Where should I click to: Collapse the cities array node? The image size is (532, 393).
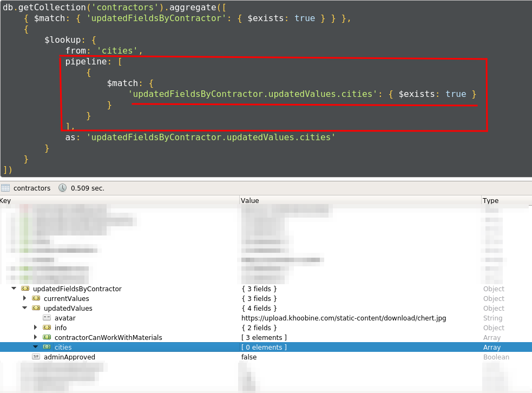pos(36,348)
